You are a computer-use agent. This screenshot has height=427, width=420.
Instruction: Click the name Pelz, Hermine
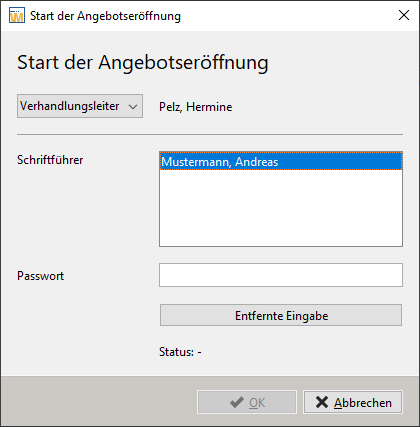[x=196, y=107]
